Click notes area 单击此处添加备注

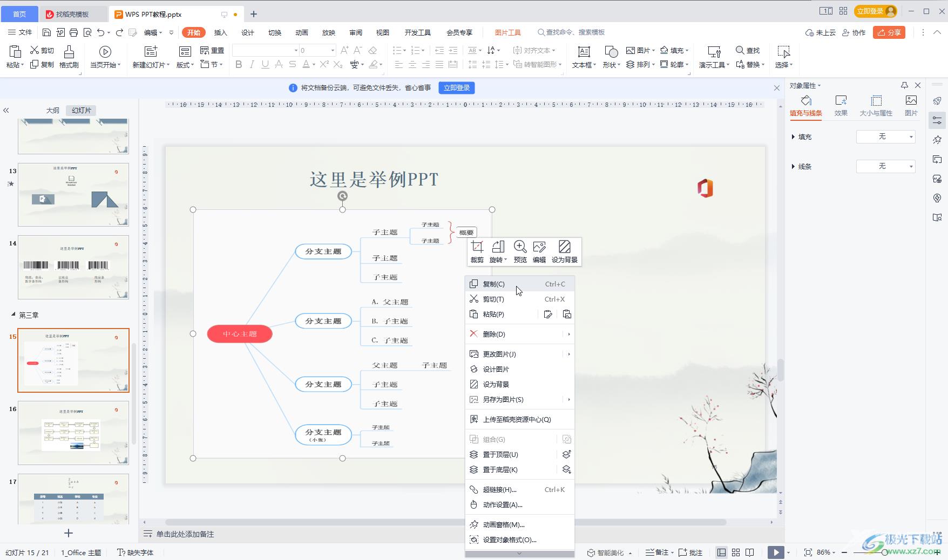click(x=185, y=534)
